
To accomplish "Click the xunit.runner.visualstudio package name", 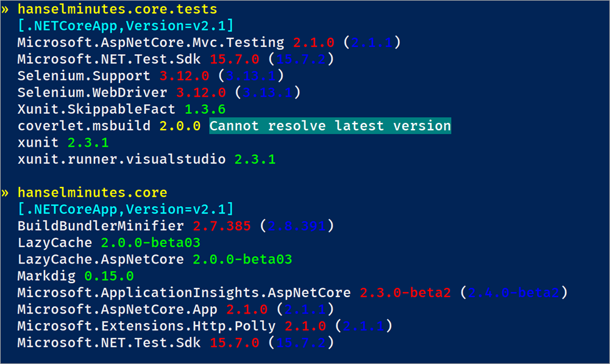I will [121, 159].
